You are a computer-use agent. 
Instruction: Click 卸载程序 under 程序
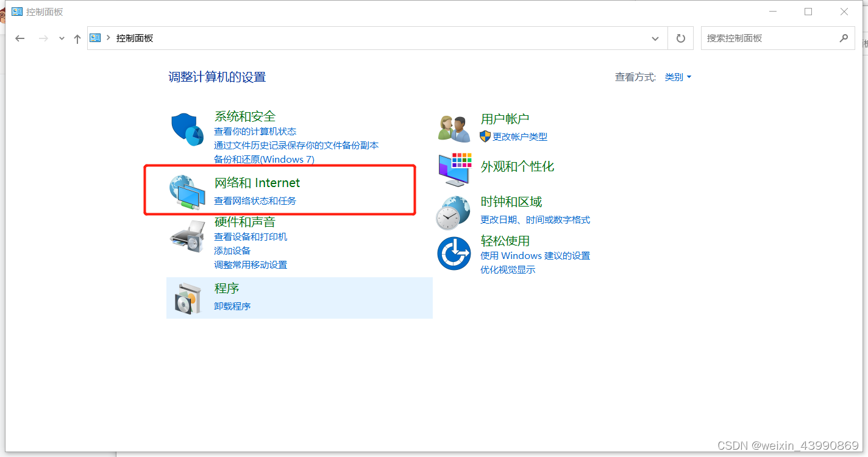(232, 306)
